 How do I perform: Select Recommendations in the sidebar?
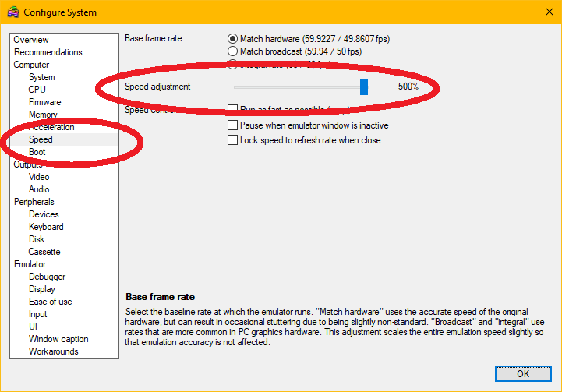(x=48, y=52)
